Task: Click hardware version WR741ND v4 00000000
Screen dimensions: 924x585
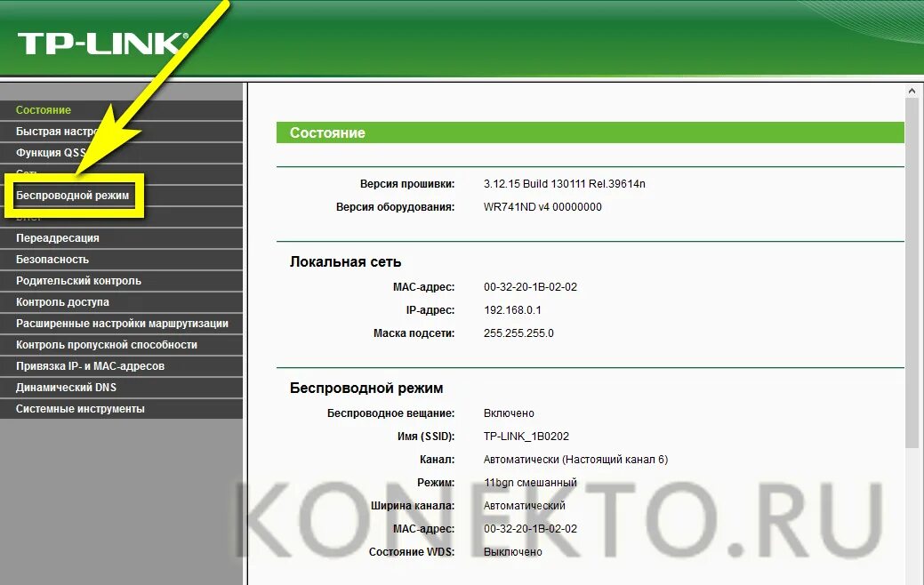Action: click(x=542, y=207)
